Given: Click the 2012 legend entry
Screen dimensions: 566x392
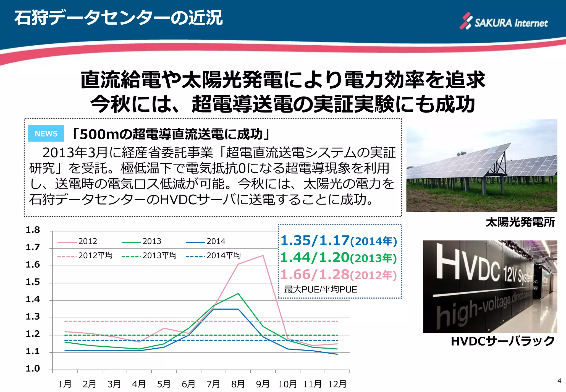Looking at the screenshot, I should (77, 241).
